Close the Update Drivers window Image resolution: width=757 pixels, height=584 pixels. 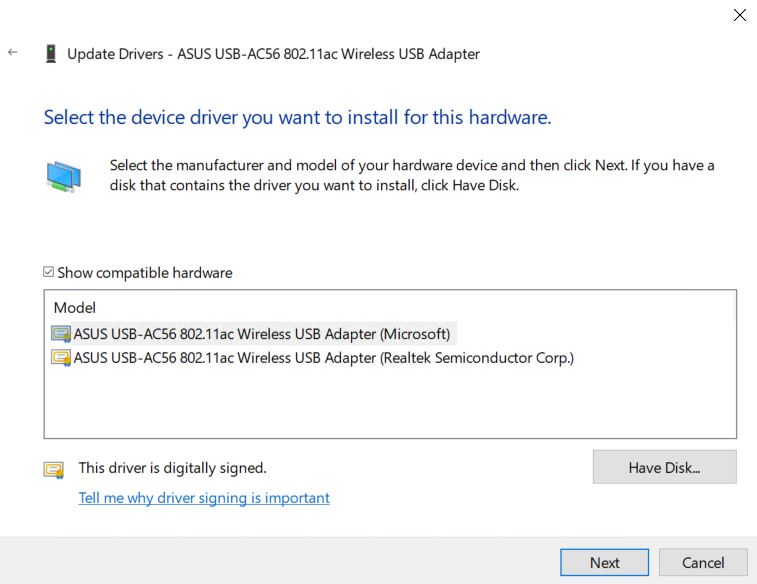pos(740,15)
